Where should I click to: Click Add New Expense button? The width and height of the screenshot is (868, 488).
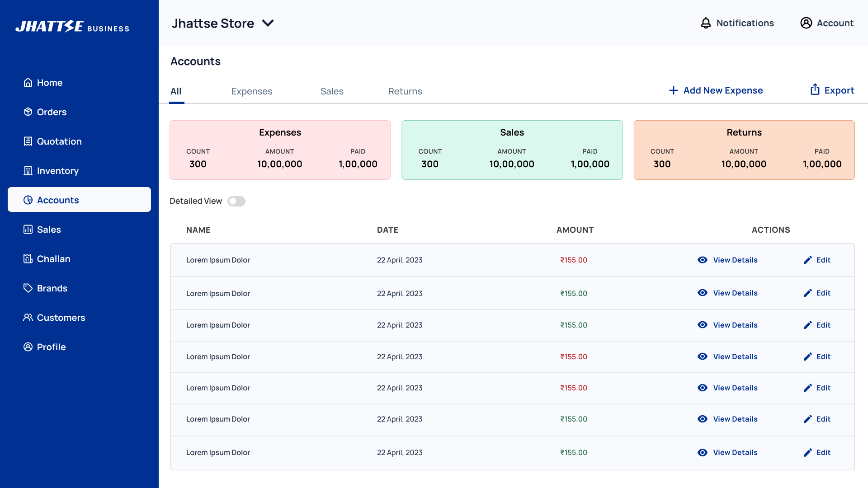tap(716, 90)
